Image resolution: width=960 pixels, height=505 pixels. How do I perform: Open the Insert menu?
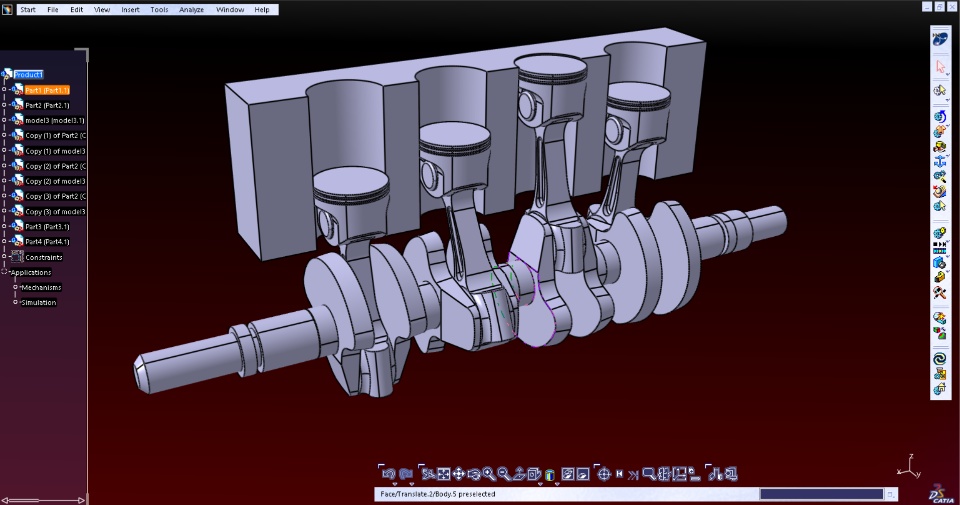click(x=130, y=9)
